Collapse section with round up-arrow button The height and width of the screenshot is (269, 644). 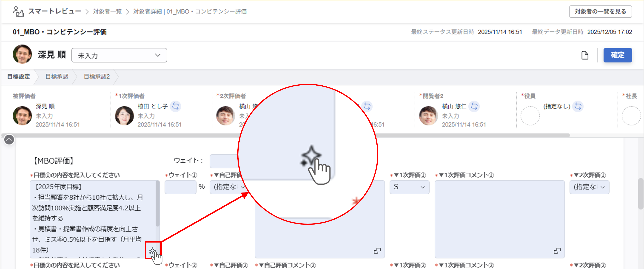[x=9, y=140]
